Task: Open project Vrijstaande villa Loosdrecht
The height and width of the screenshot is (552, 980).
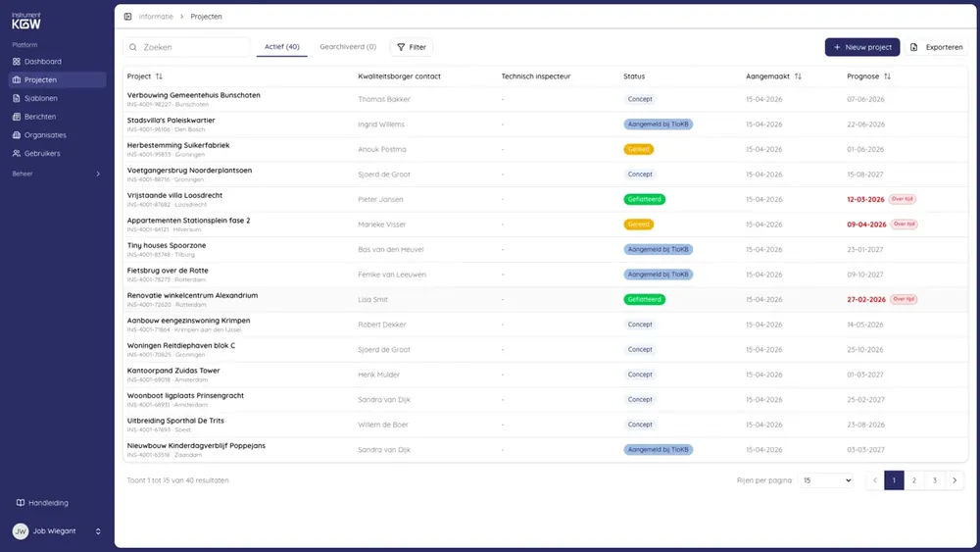Action: 174,195
